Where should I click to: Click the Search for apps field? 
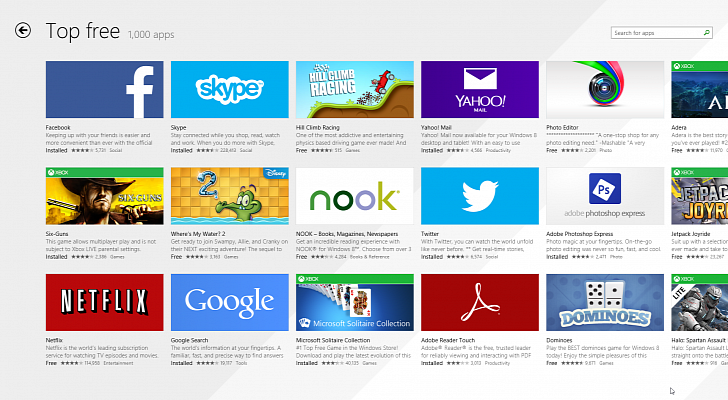pyautogui.click(x=662, y=32)
